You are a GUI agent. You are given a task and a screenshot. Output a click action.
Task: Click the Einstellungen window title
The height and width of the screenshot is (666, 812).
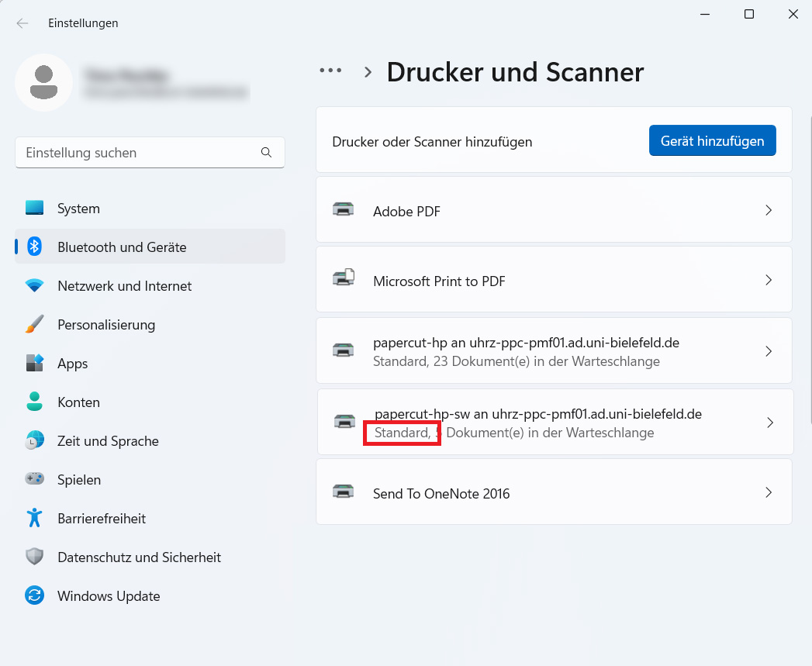pos(83,22)
